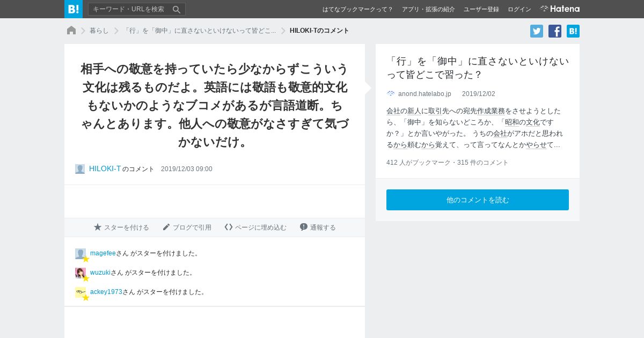The width and height of the screenshot is (644, 338).
Task: Open anond.hatelabo.jp domain link
Action: tap(425, 94)
